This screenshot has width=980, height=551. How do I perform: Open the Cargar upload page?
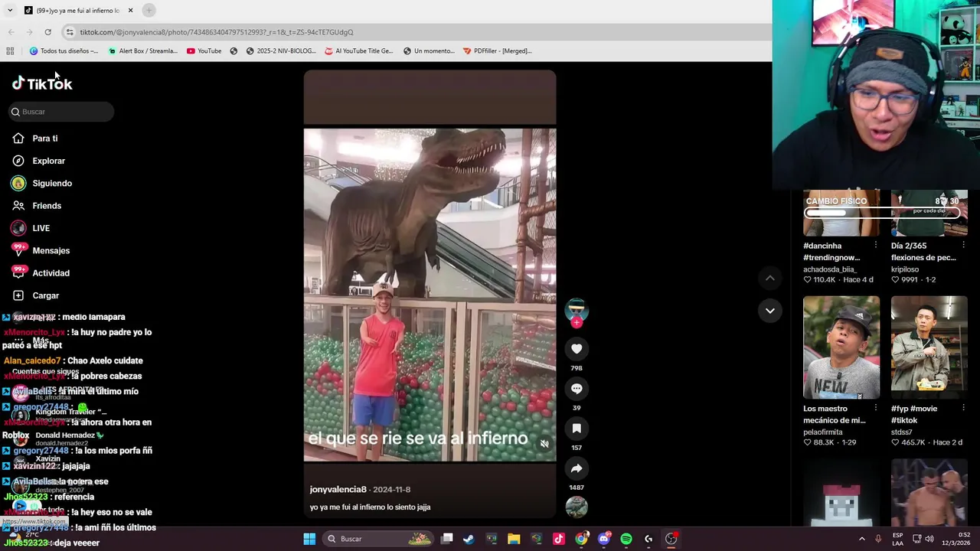[x=45, y=295]
